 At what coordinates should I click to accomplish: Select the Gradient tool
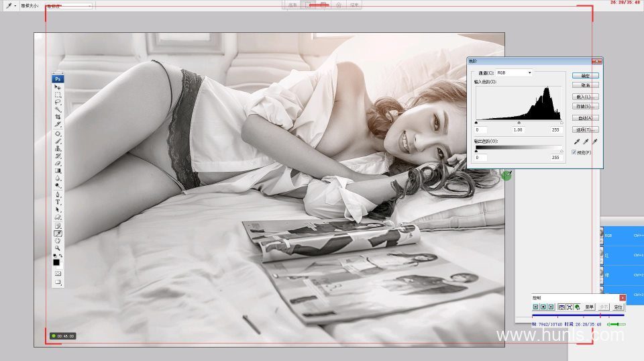coord(58,171)
